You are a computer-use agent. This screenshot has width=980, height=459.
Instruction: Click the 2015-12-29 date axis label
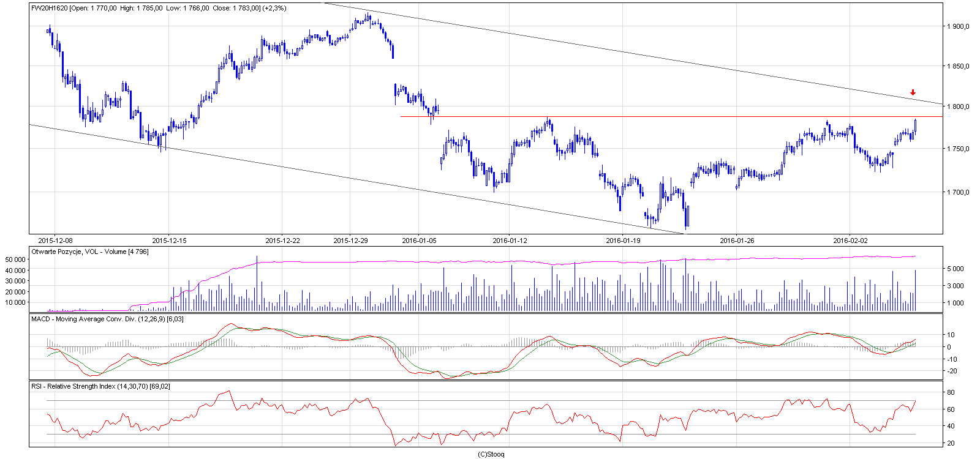point(350,241)
